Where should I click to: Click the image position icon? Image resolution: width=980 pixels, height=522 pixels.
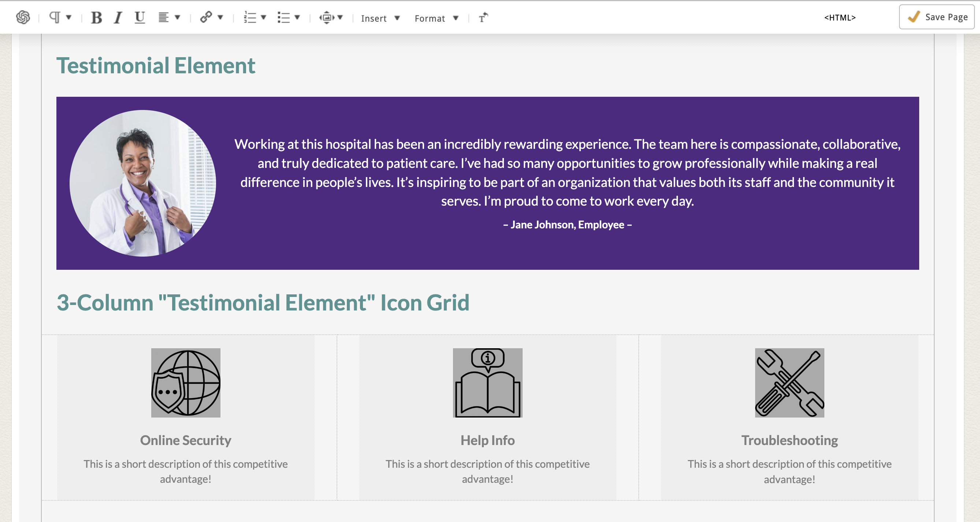pos(326,18)
